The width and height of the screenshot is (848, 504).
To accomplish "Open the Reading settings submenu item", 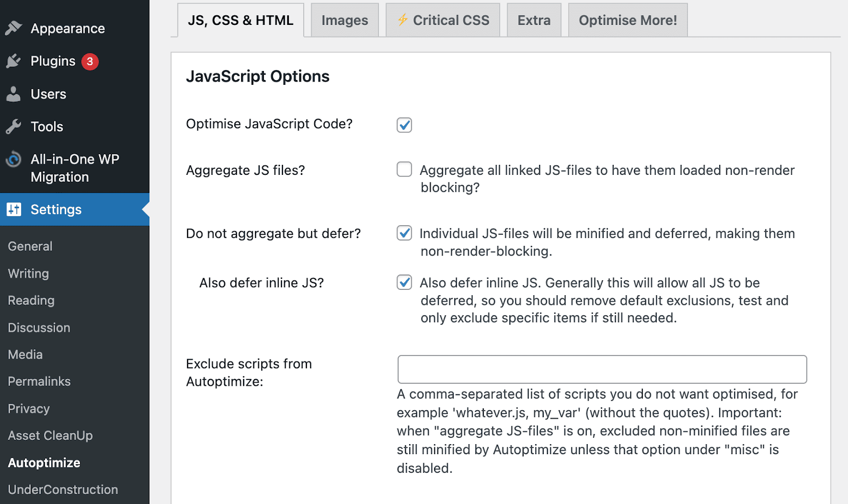I will tap(31, 300).
